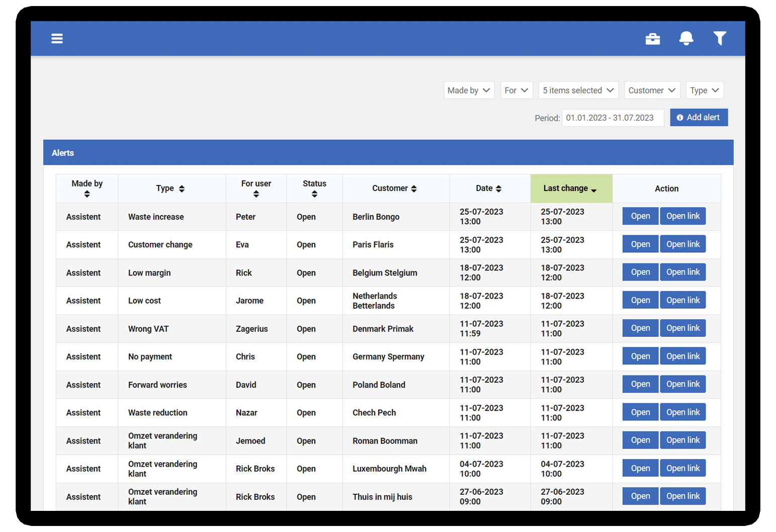Expand the Made by filter dropdown

469,91
